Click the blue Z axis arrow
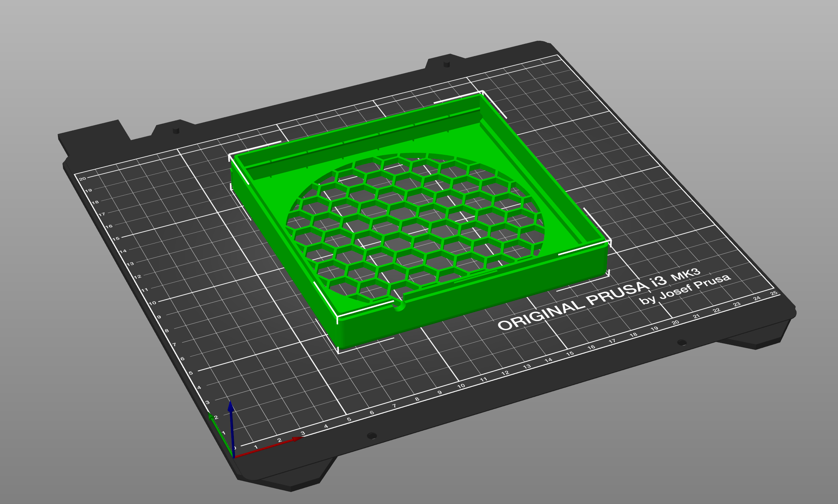This screenshot has height=504, width=838. pyautogui.click(x=231, y=411)
